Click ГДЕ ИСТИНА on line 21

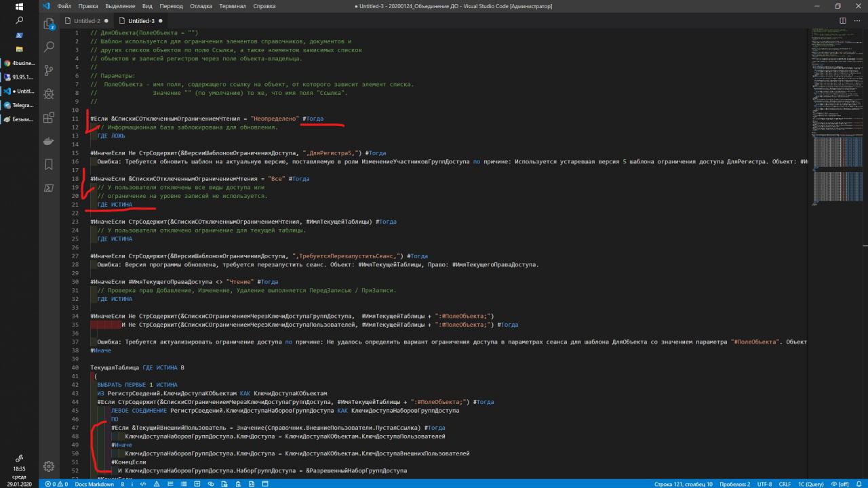(x=115, y=204)
